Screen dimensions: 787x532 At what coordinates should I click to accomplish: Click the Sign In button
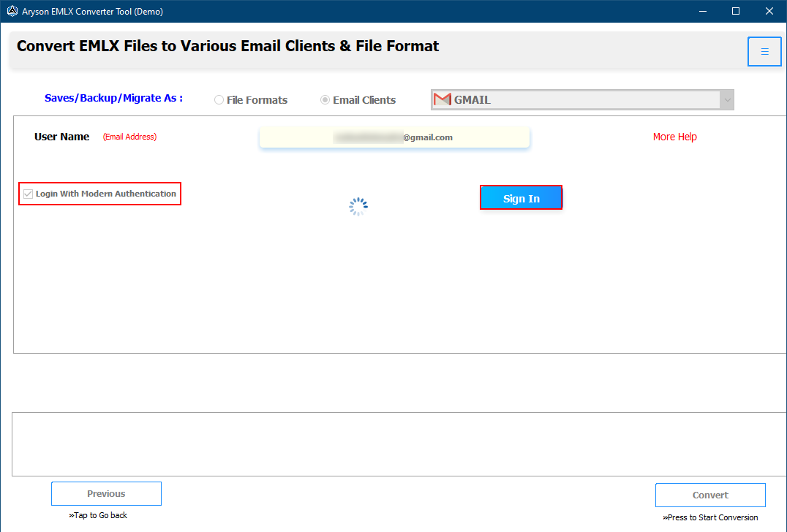[521, 198]
